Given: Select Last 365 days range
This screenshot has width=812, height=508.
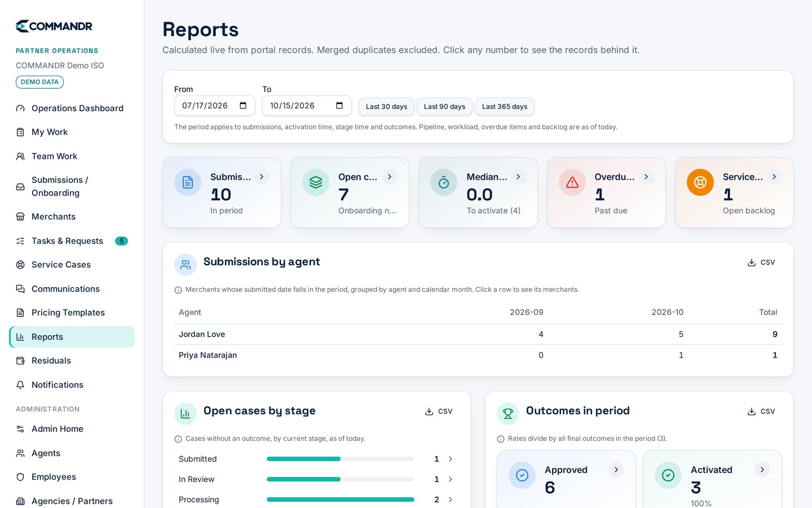Looking at the screenshot, I should [x=504, y=107].
